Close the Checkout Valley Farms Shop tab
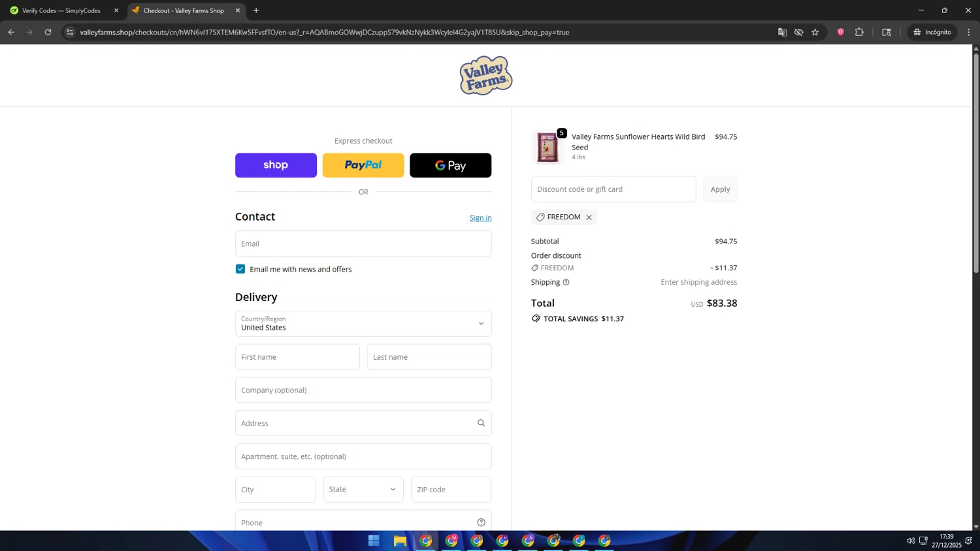 238,10
